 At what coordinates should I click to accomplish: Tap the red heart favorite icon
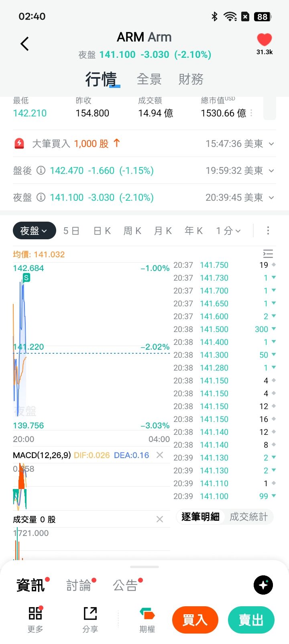265,40
